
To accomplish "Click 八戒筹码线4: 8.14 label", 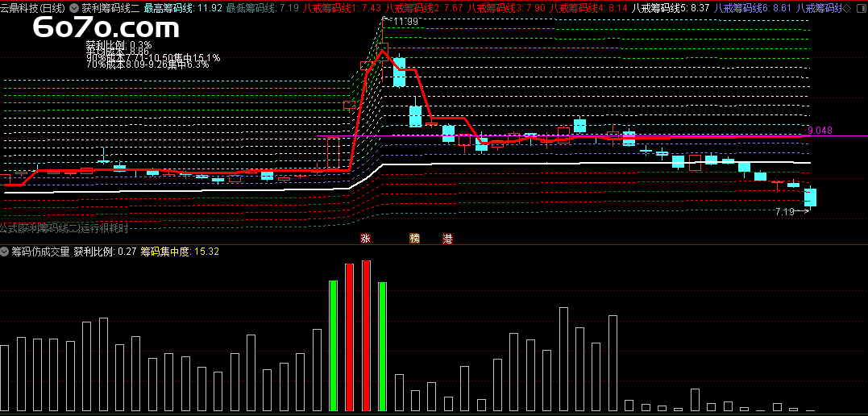I will [588, 8].
